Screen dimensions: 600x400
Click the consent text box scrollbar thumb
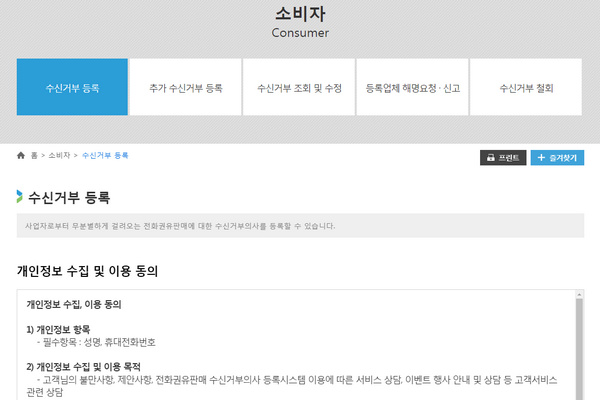click(x=579, y=349)
